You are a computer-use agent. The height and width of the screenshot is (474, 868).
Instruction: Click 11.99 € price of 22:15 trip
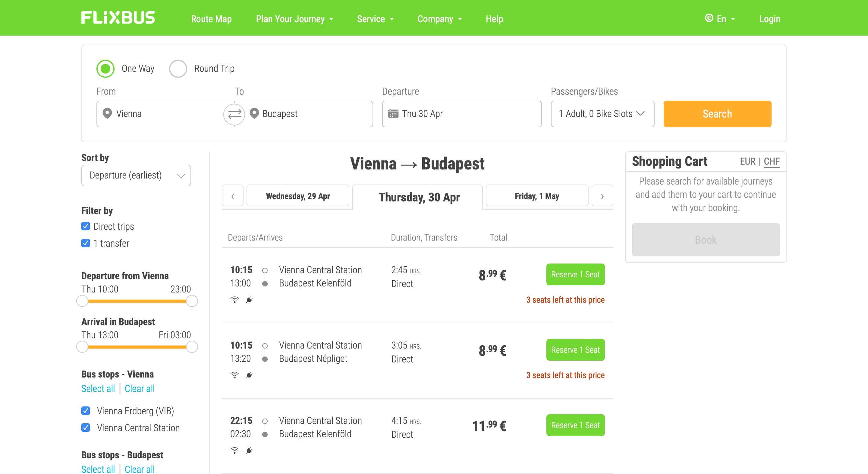(489, 425)
